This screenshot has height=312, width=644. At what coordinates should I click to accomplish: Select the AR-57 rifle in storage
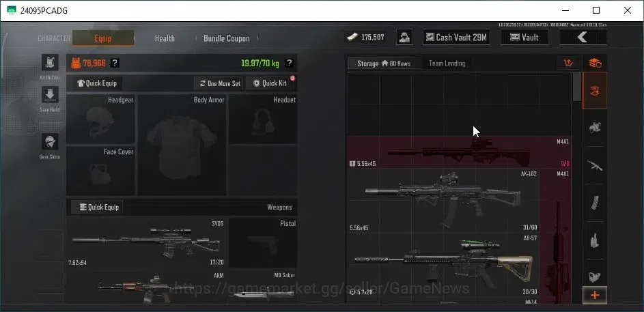click(443, 265)
